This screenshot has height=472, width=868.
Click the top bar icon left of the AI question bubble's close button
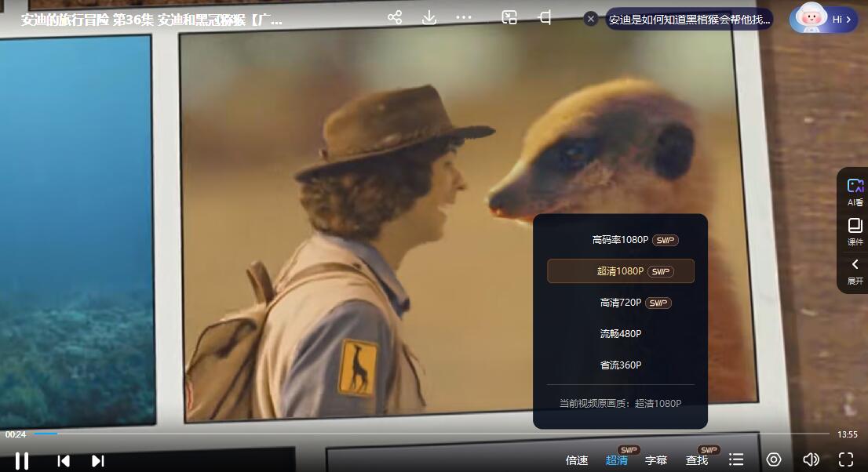tap(545, 18)
